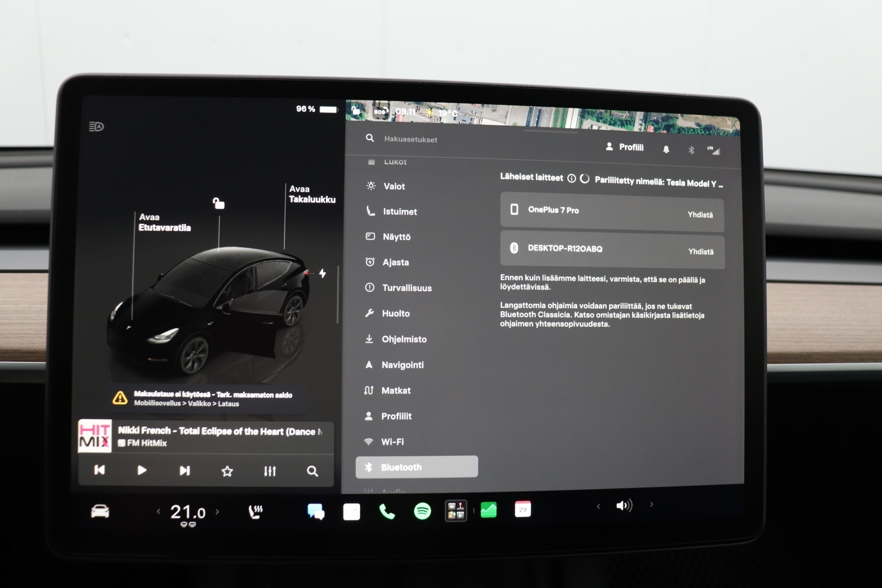Open the white square app in dock

(x=352, y=512)
